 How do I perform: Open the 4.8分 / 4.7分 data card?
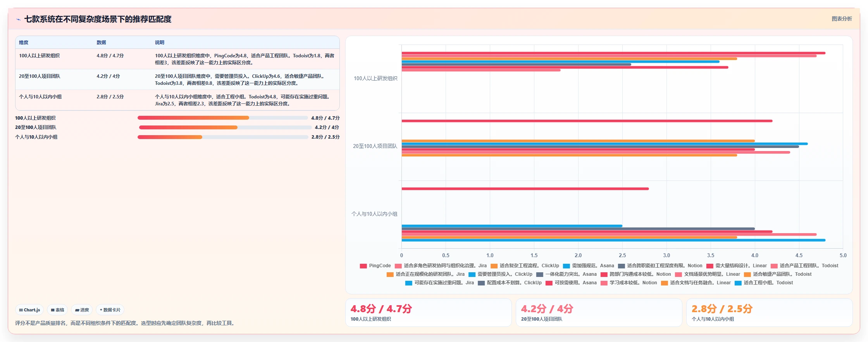(428, 313)
